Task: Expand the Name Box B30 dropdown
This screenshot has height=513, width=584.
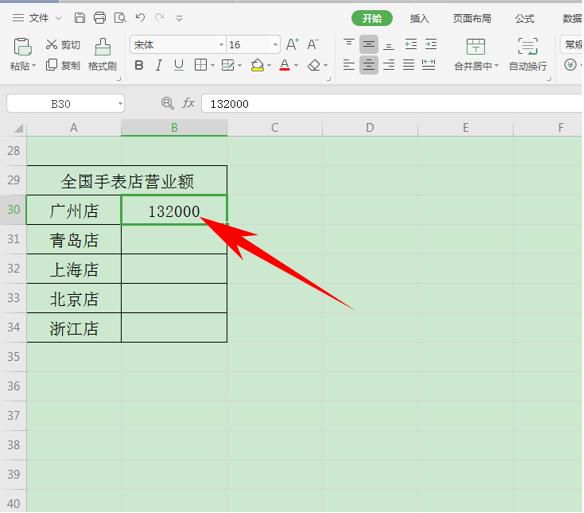Action: [x=120, y=104]
